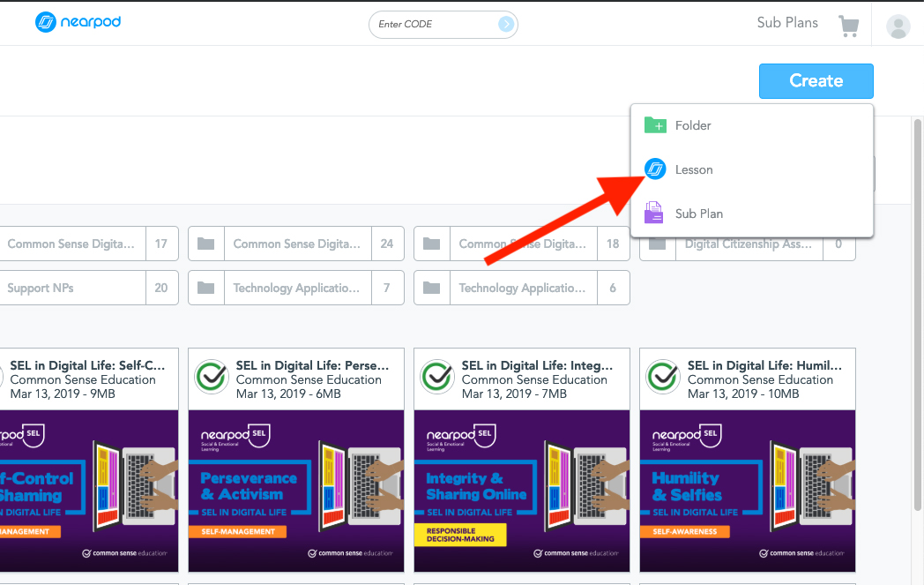Click the title 'SEL in Digital Life: Self-C...'
Image resolution: width=924 pixels, height=585 pixels.
(x=87, y=365)
